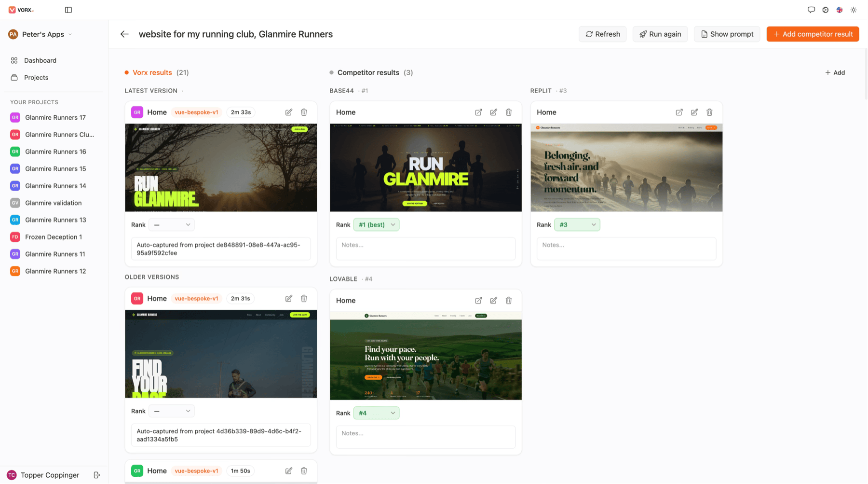Edit the Replit Home result

coord(694,112)
